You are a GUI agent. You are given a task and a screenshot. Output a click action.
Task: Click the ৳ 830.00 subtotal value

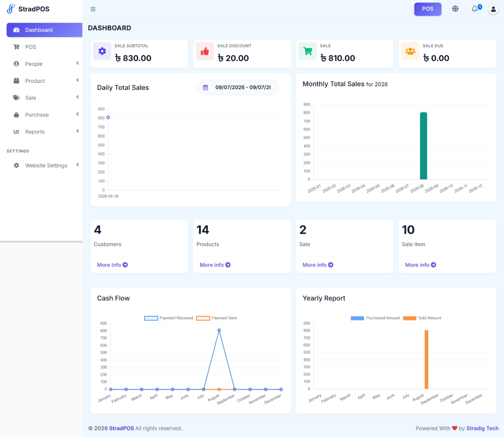tap(133, 58)
